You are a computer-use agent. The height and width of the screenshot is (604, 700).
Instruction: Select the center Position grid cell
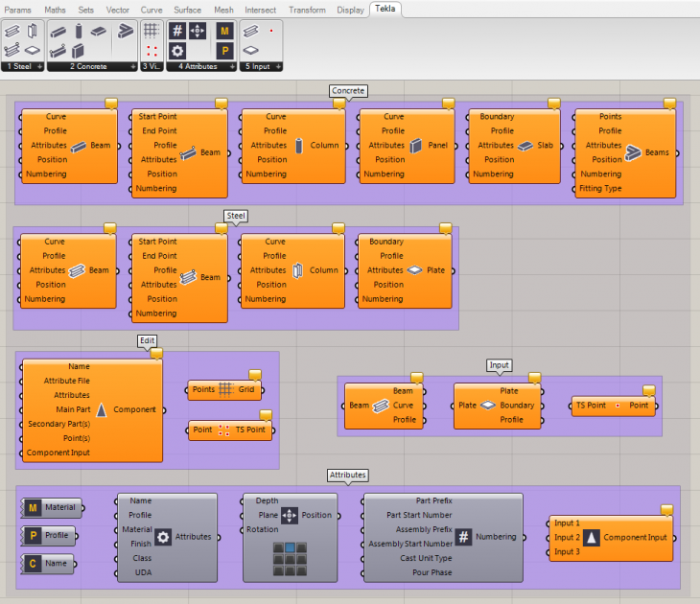[290, 559]
